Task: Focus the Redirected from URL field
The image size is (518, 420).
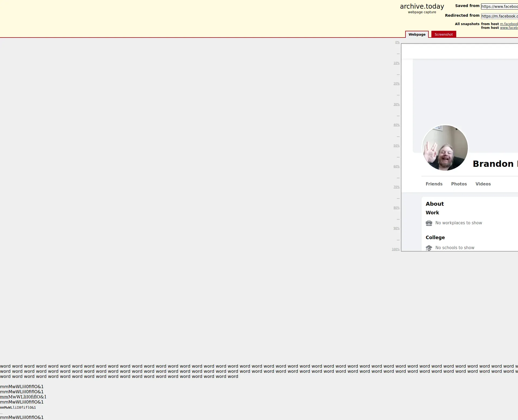Action: coord(499,16)
